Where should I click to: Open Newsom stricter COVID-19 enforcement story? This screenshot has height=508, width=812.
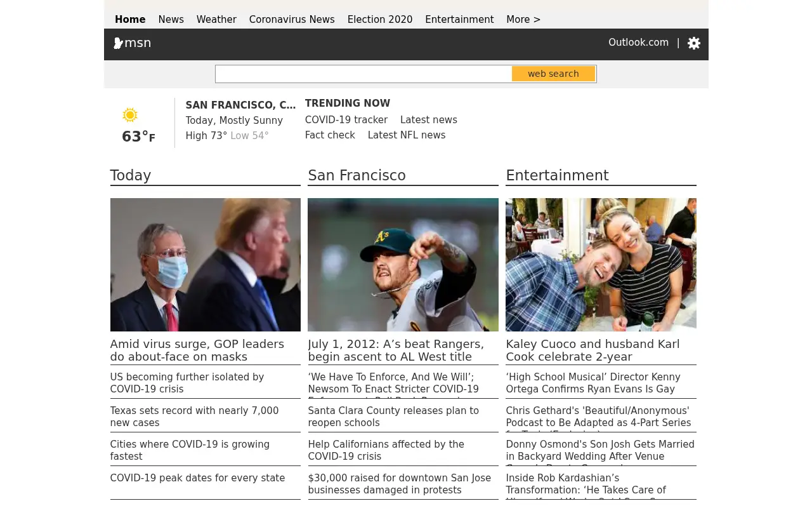(393, 384)
